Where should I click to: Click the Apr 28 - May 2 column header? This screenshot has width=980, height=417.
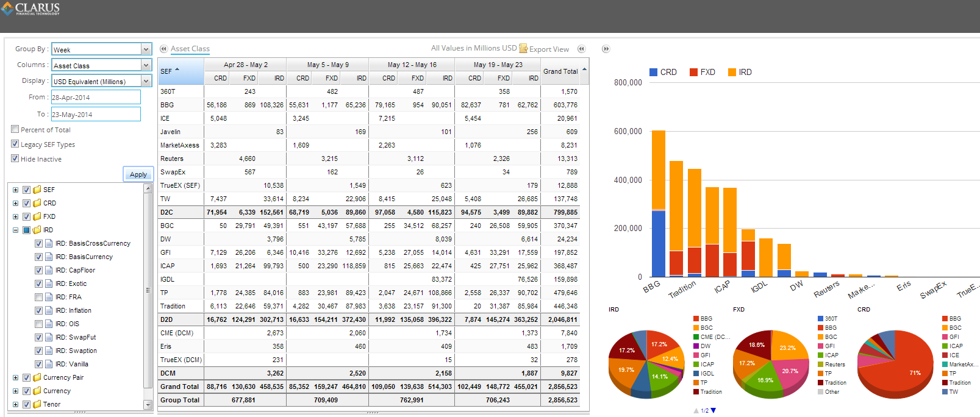coord(245,65)
